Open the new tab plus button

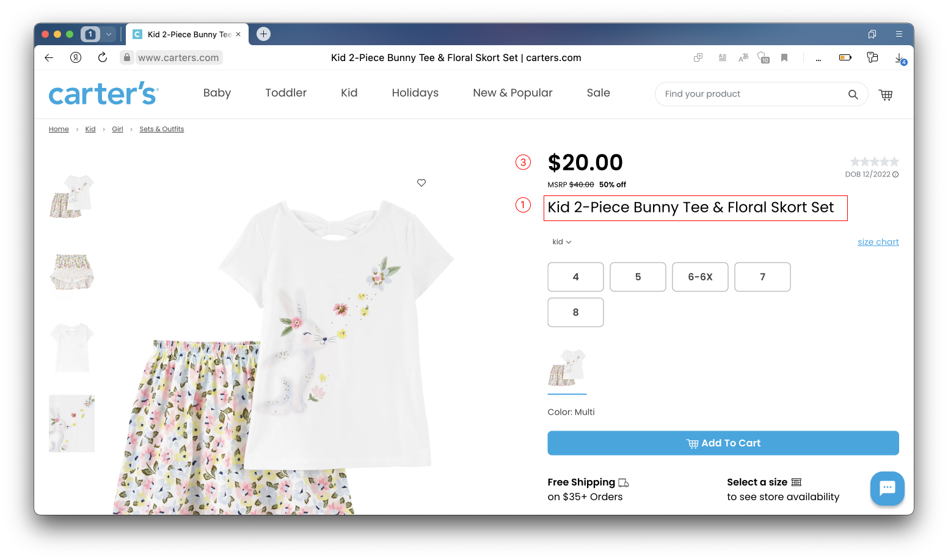tap(263, 34)
